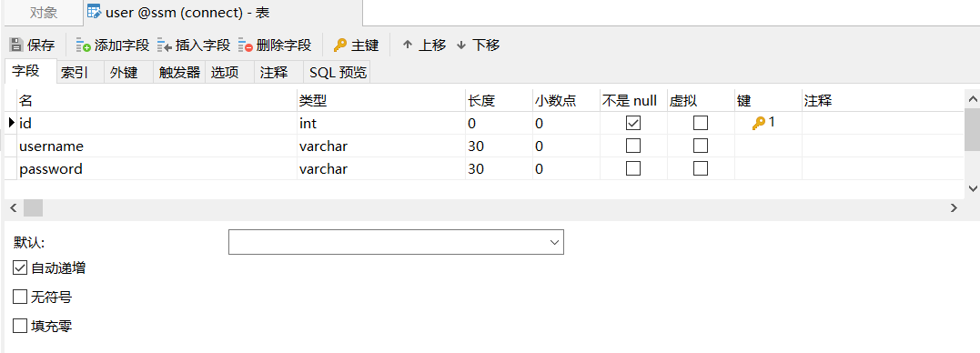Click the Primary Key (主键) key icon

click(340, 45)
